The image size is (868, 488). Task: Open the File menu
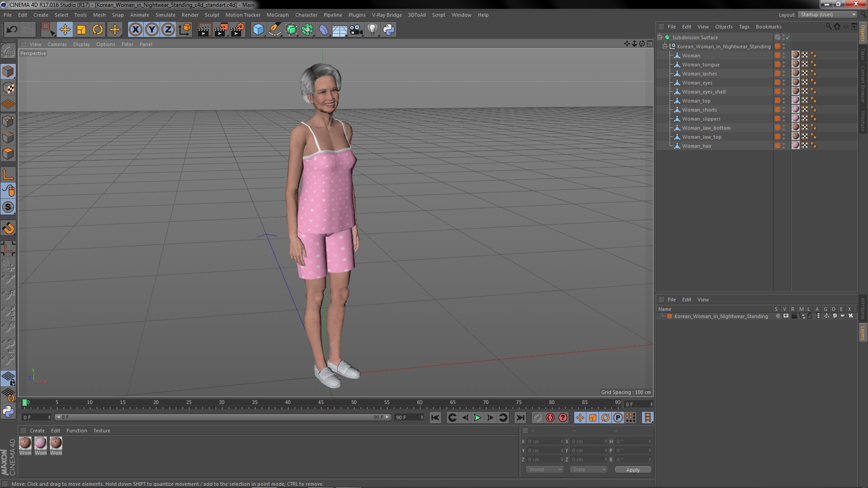[8, 15]
